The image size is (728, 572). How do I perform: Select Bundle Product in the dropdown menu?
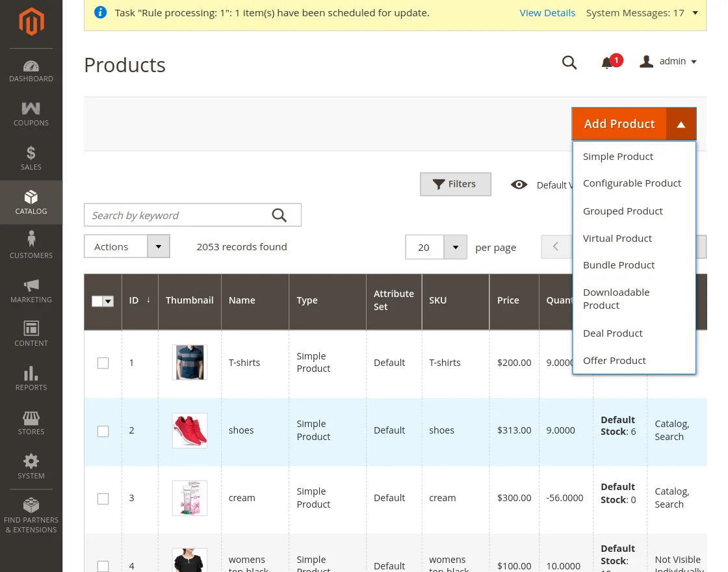click(619, 265)
